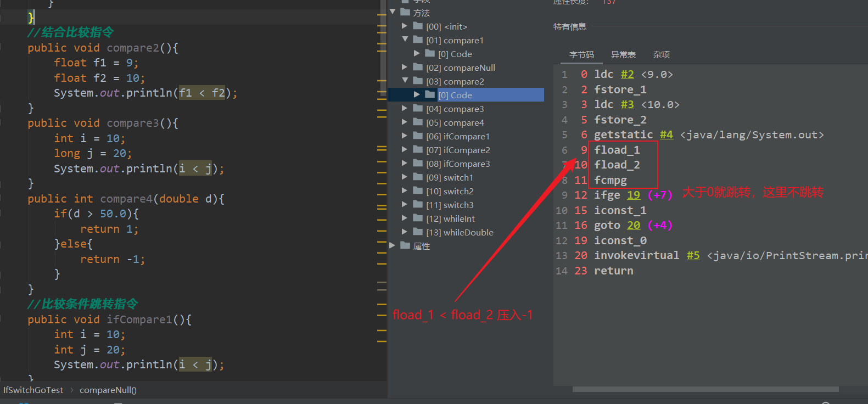
Task: Expand the 属性 node arrow
Action: [393, 245]
